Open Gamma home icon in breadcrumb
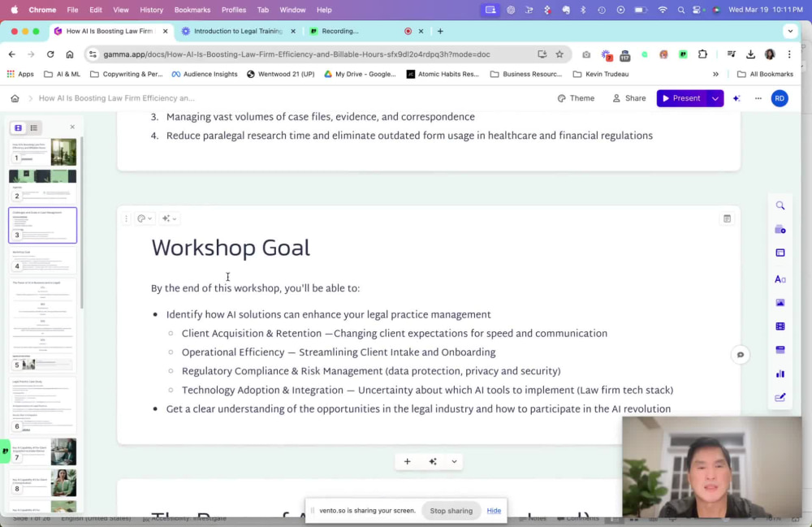Viewport: 812px width, 527px height. pyautogui.click(x=15, y=98)
